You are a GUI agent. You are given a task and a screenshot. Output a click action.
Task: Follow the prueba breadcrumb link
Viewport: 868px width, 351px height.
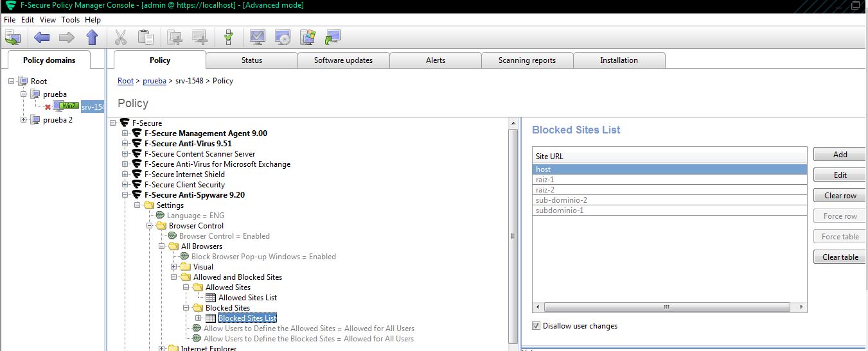click(x=154, y=81)
